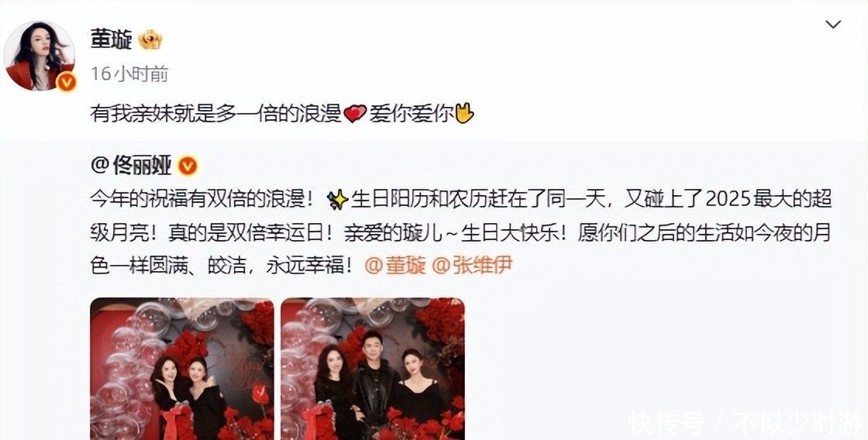Screen dimensions: 868x440
Task: Click the yellow hand gesture emoji
Action: click(464, 113)
